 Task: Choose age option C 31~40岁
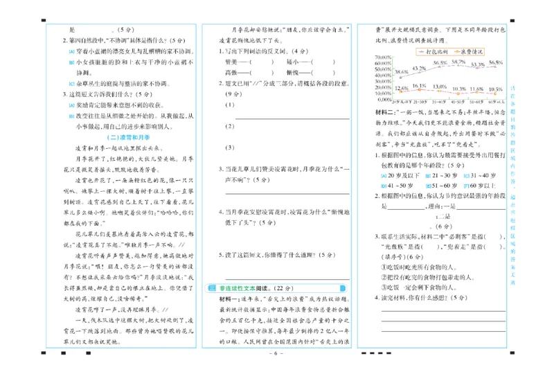click(x=466, y=176)
